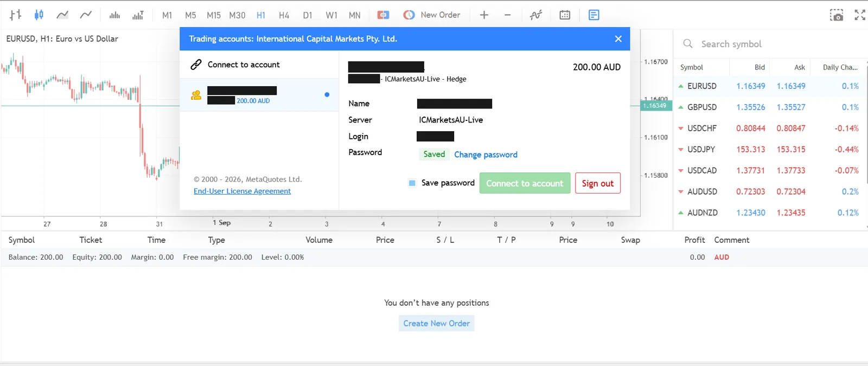Click the search magnifier icon
Image resolution: width=868 pixels, height=366 pixels.
(x=688, y=44)
